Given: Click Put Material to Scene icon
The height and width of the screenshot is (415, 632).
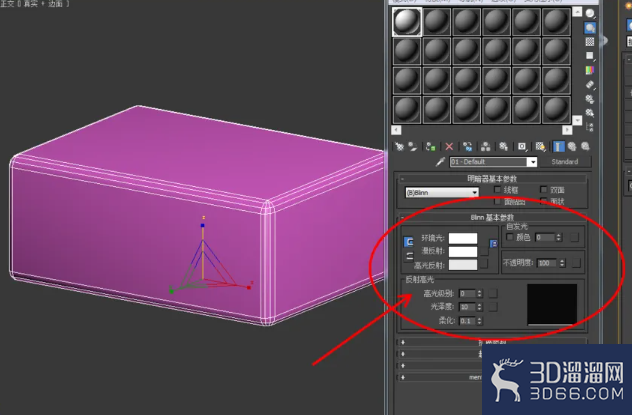Looking at the screenshot, I should [412, 147].
